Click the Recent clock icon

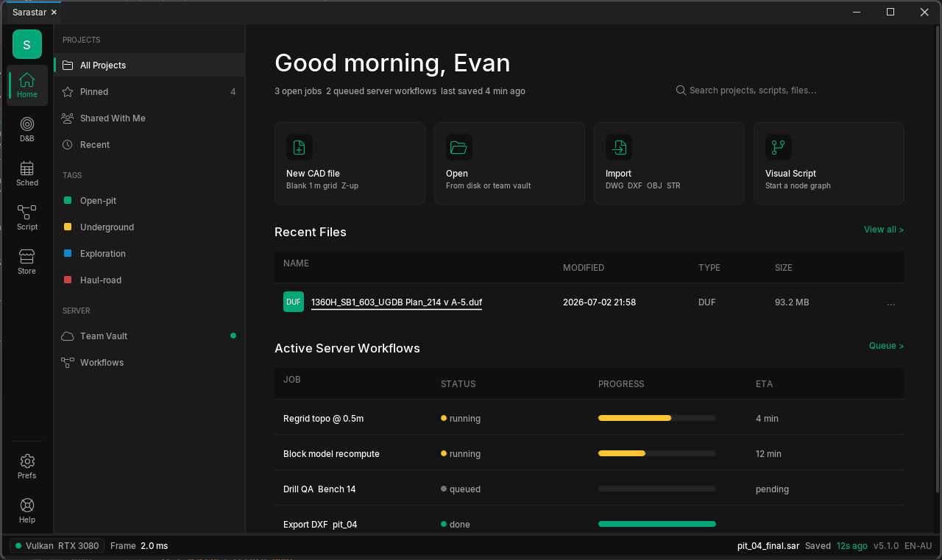(68, 145)
